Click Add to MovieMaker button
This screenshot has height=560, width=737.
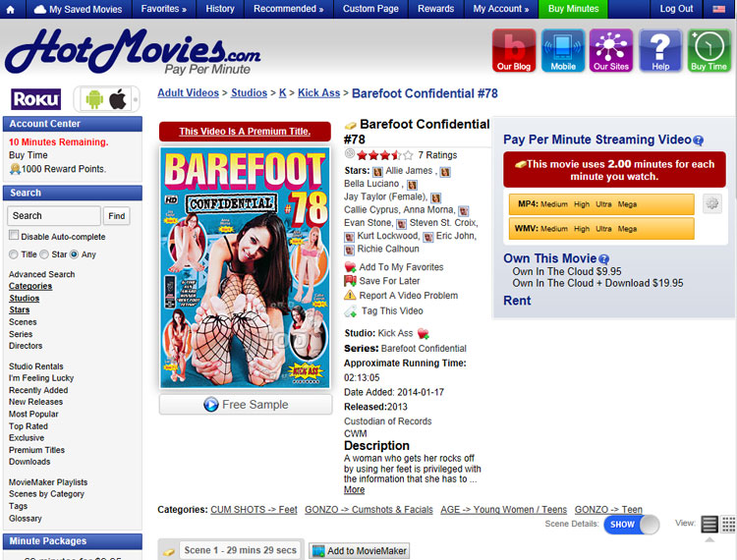[x=359, y=550]
